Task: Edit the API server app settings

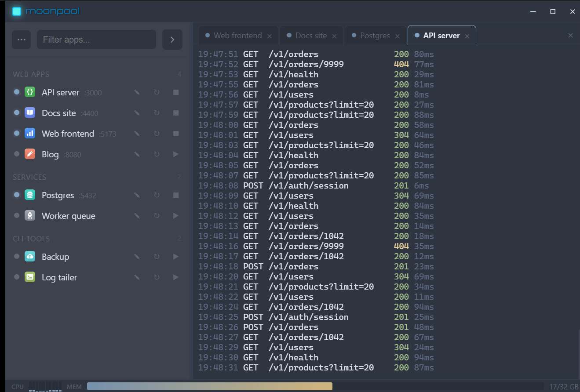Action: [137, 92]
